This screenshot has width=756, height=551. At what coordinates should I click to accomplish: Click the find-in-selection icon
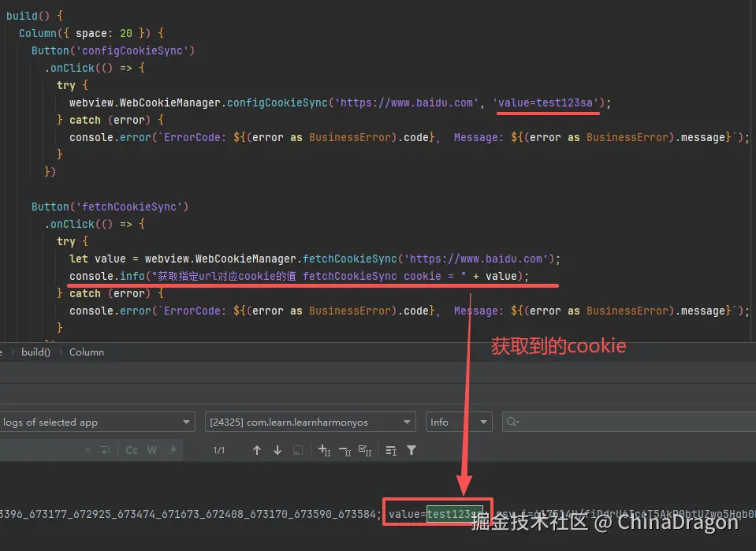point(298,450)
